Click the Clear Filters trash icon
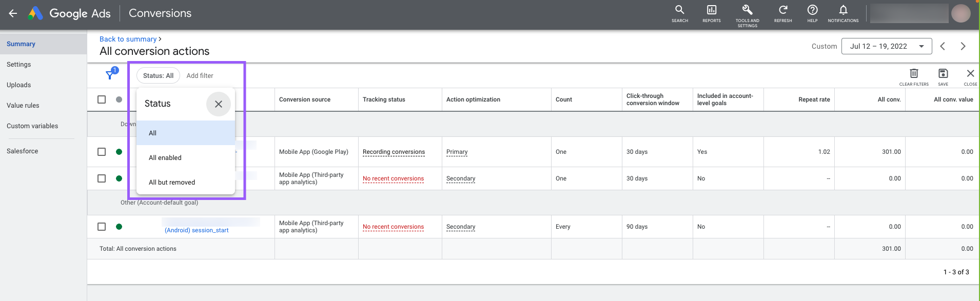 point(914,76)
